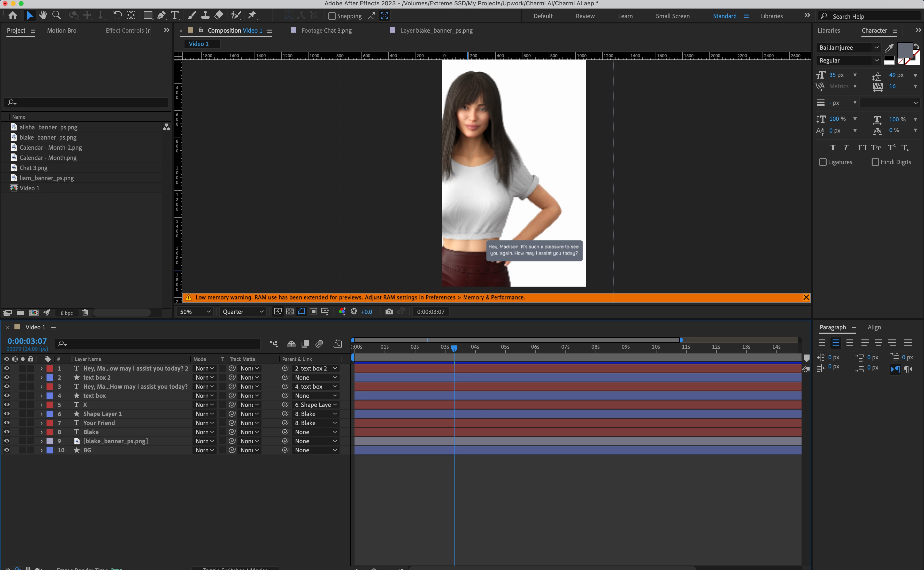Image resolution: width=924 pixels, height=570 pixels.
Task: Click the eyedropper in Character panel
Action: click(x=889, y=48)
